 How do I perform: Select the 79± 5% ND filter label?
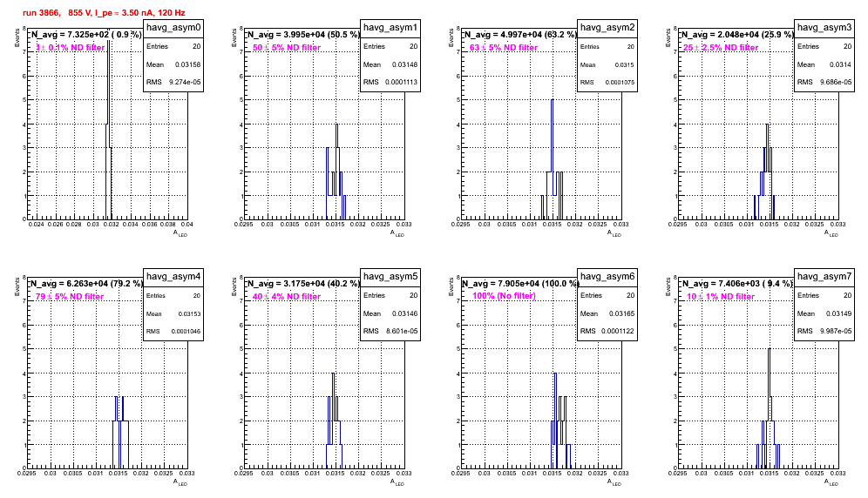(x=70, y=297)
